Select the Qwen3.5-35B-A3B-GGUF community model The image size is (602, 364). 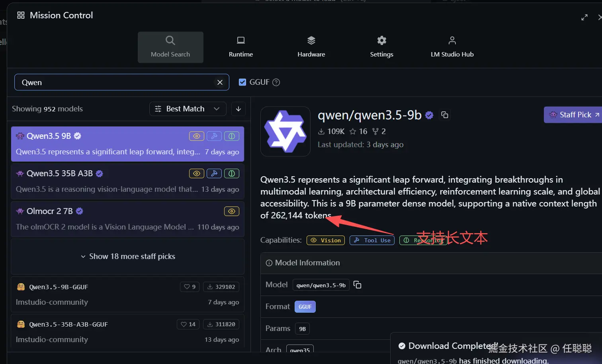(x=127, y=332)
